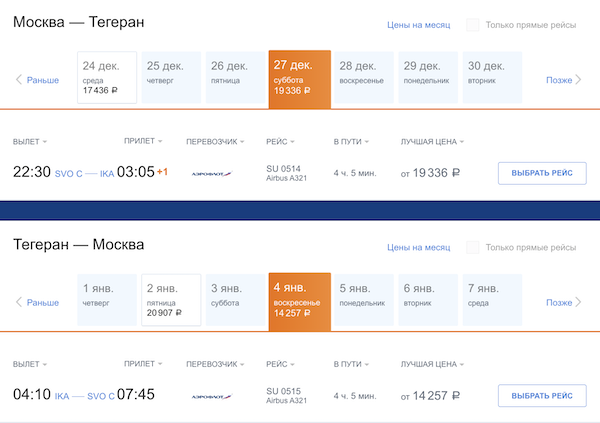Image resolution: width=600 pixels, height=423 pixels.
Task: Click the later-dates arrow for Tehran–Moscow
Action: tap(579, 302)
